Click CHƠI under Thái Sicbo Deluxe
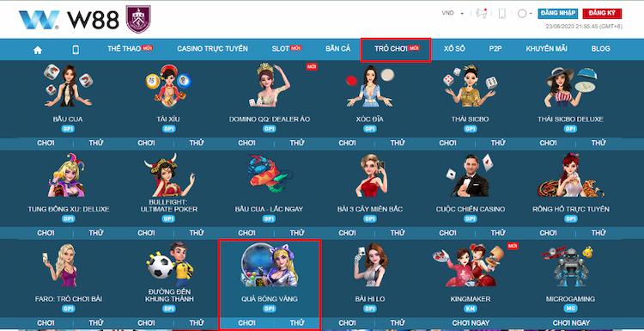 549,143
